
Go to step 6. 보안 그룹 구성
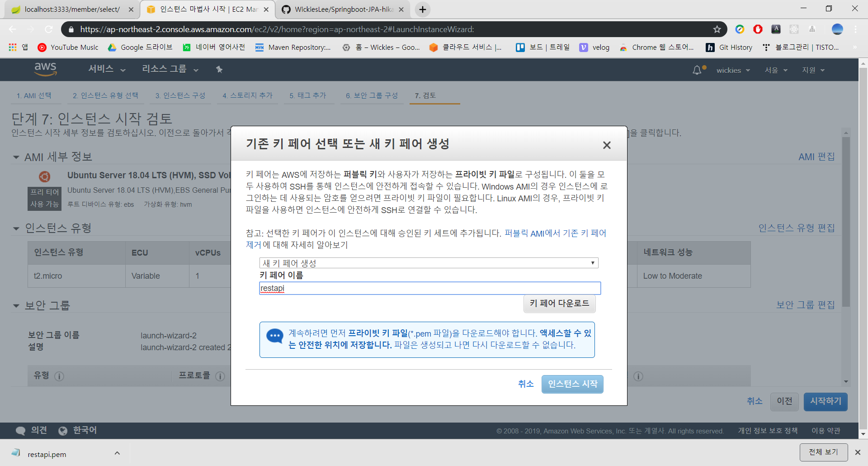point(372,95)
